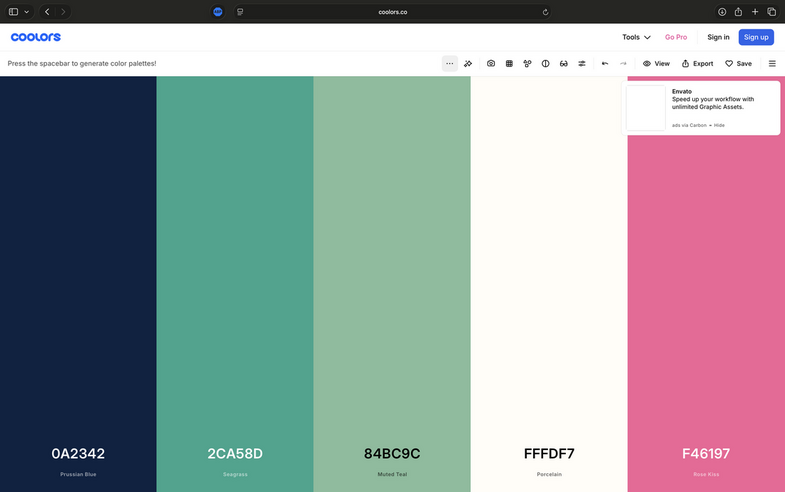Click the 2CA58D Seagrass hex code

(235, 454)
